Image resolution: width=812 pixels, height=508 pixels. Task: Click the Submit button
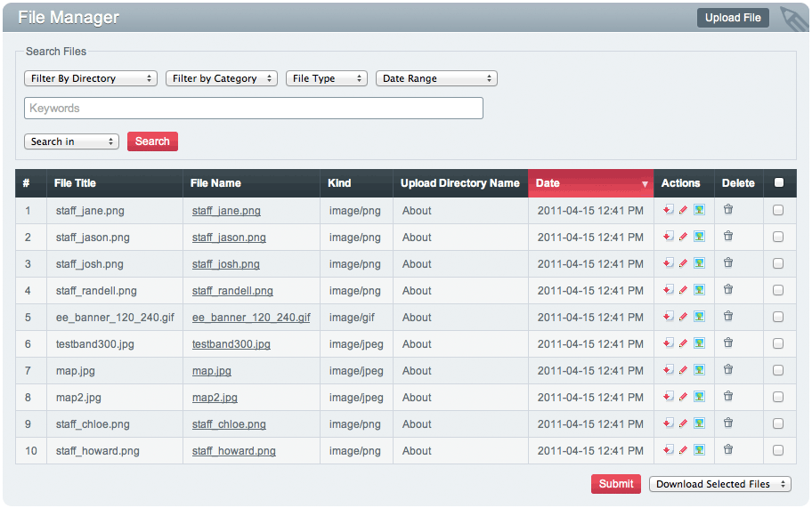click(x=616, y=484)
